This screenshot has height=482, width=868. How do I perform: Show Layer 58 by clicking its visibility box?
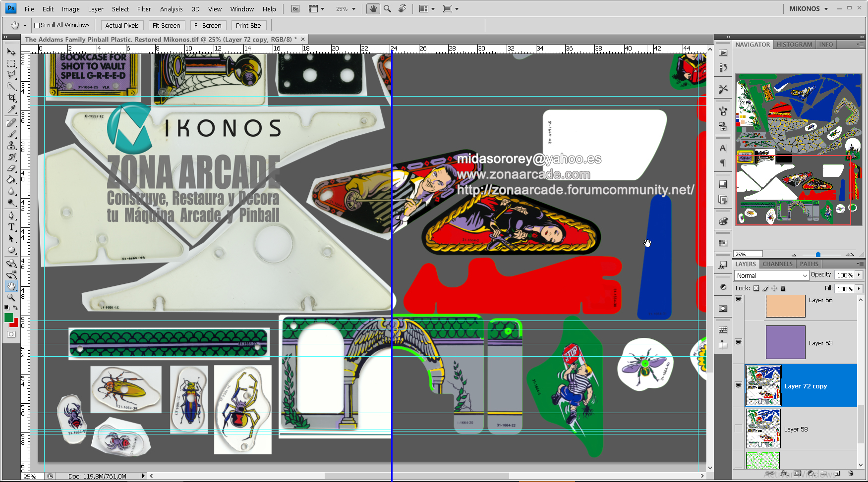coord(738,428)
